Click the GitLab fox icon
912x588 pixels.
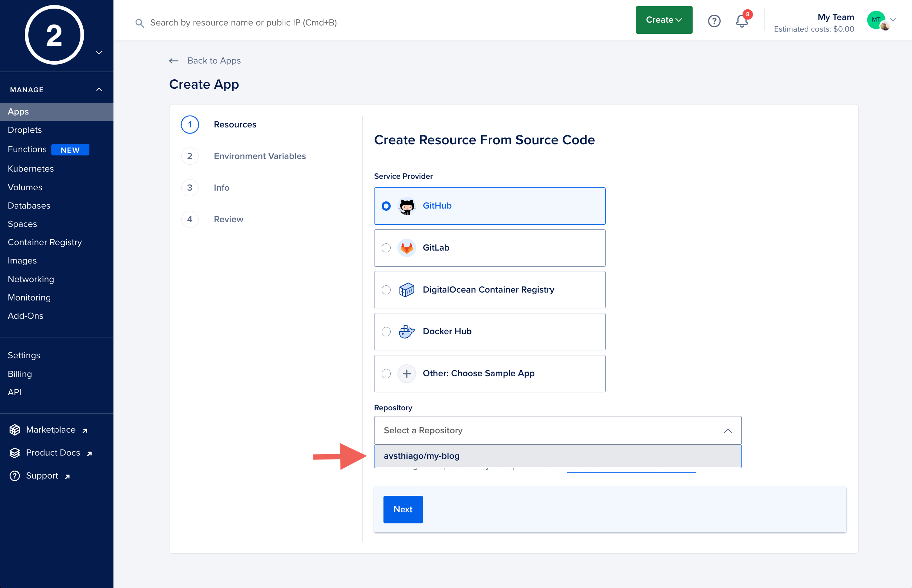407,248
